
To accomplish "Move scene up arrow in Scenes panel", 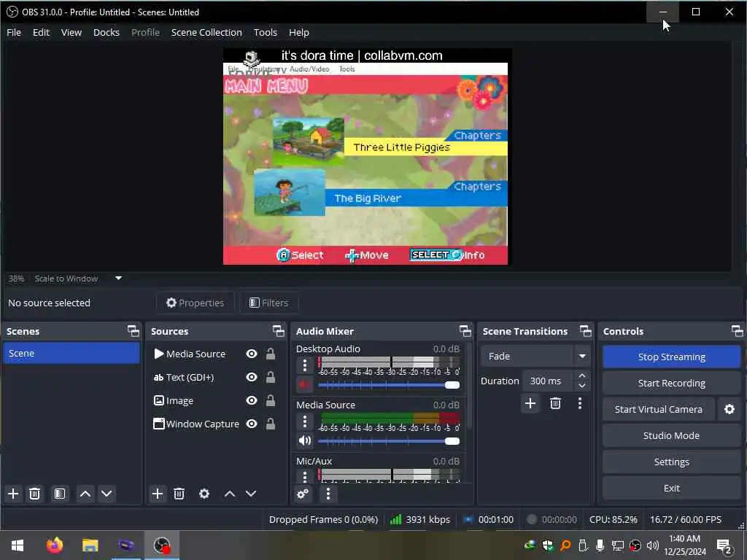I will (x=85, y=494).
